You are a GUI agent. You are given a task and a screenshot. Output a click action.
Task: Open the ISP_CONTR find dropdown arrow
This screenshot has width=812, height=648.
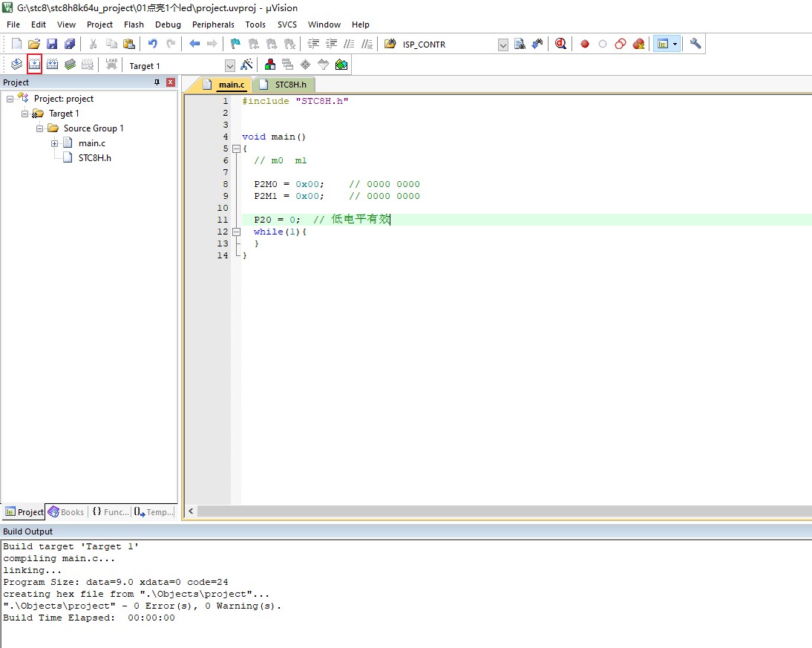[x=502, y=45]
